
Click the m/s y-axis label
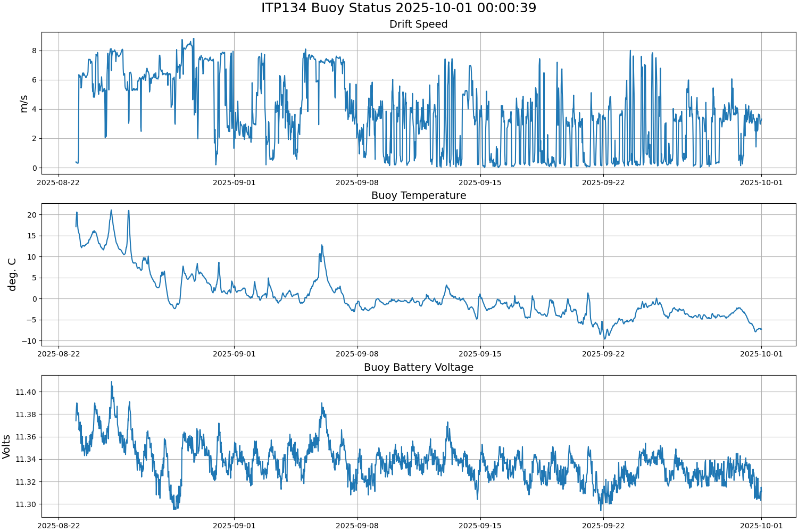23,104
